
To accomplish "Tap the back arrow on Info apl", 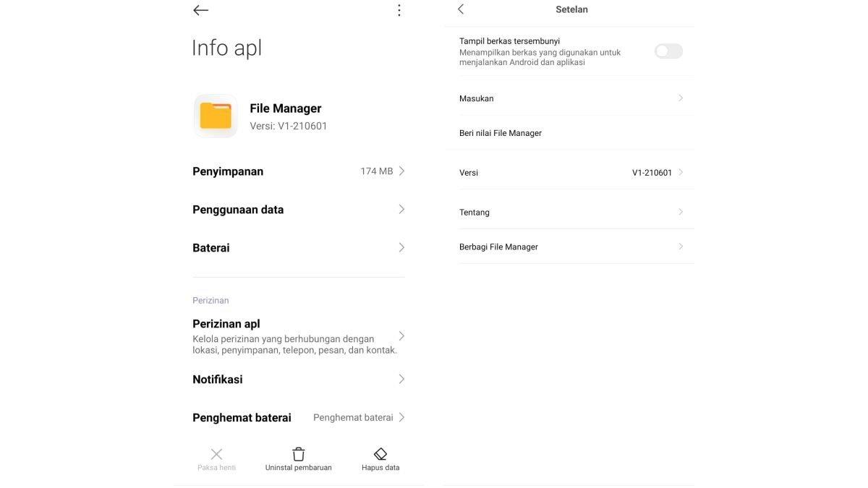I will tap(201, 10).
